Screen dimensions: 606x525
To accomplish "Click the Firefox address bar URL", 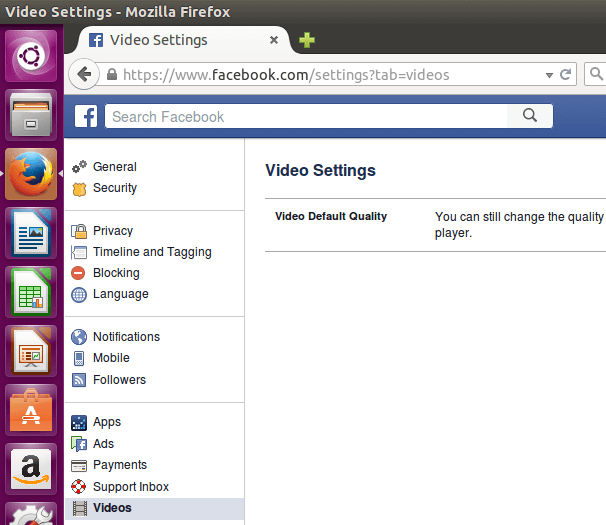I will pos(286,75).
